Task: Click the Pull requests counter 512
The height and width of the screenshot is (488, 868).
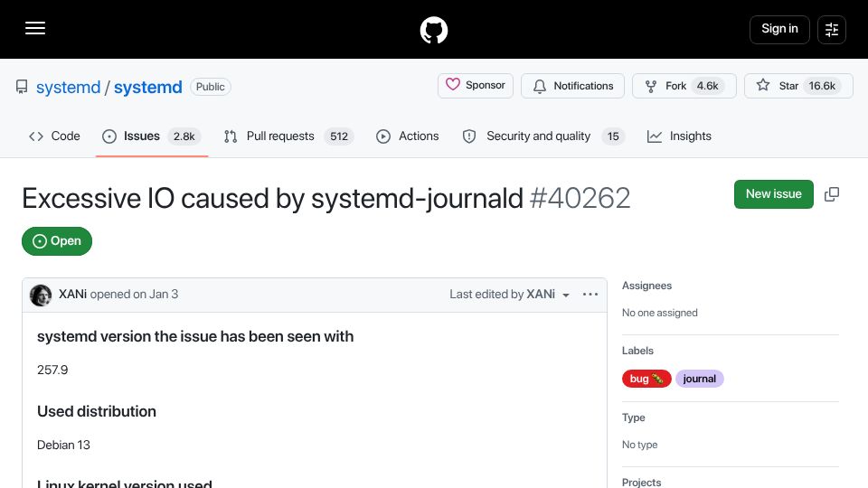Action: click(339, 136)
